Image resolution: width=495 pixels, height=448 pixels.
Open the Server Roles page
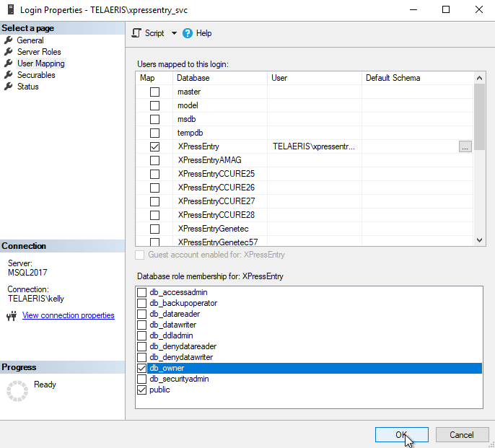click(39, 52)
